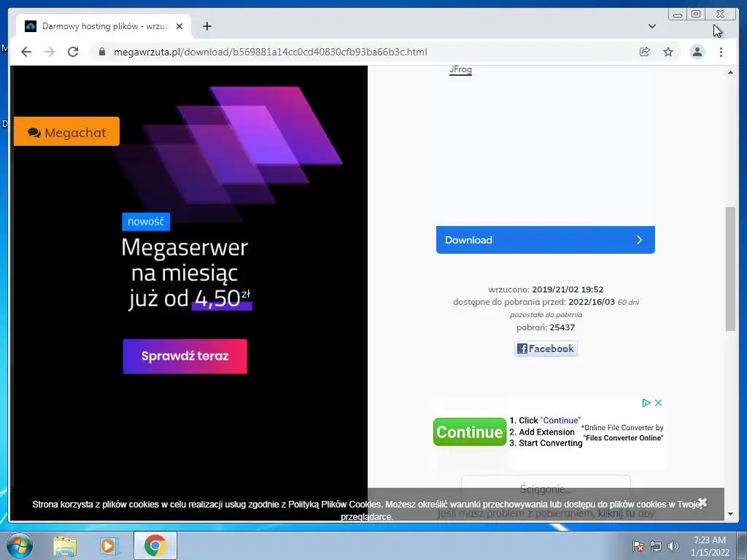
Task: Bookmark this page with the star
Action: (x=668, y=52)
